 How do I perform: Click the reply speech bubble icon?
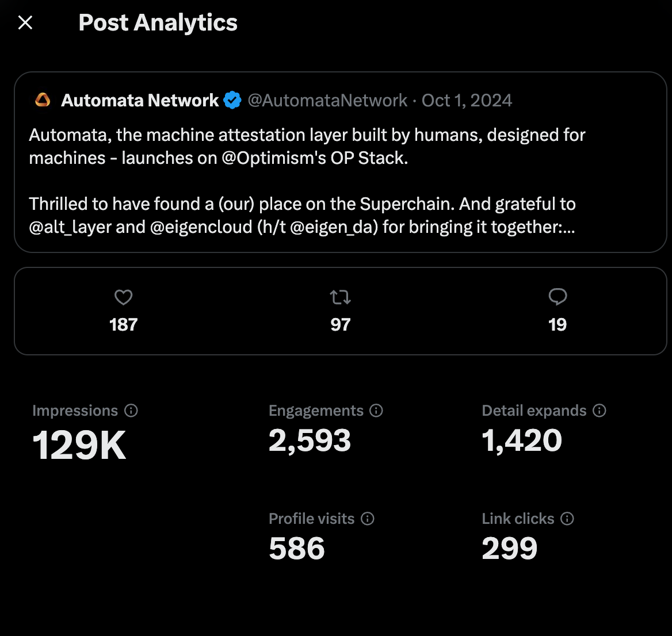tap(558, 297)
